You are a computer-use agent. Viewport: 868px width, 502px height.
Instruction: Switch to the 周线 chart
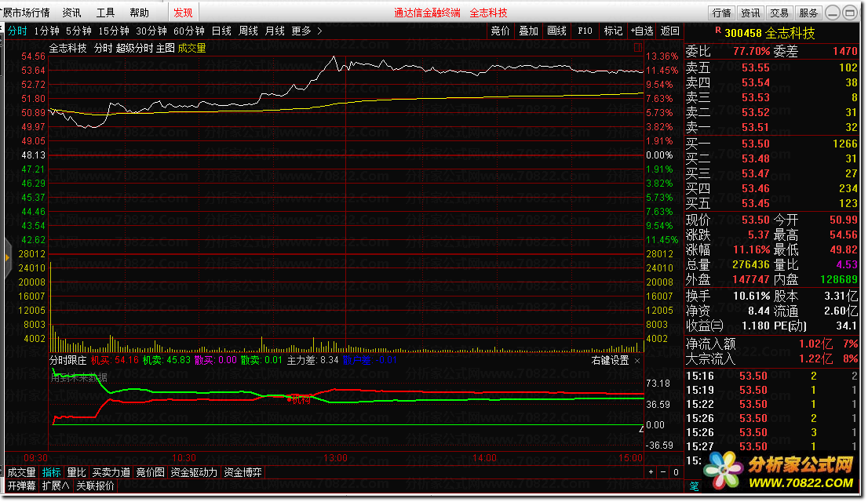pyautogui.click(x=248, y=31)
